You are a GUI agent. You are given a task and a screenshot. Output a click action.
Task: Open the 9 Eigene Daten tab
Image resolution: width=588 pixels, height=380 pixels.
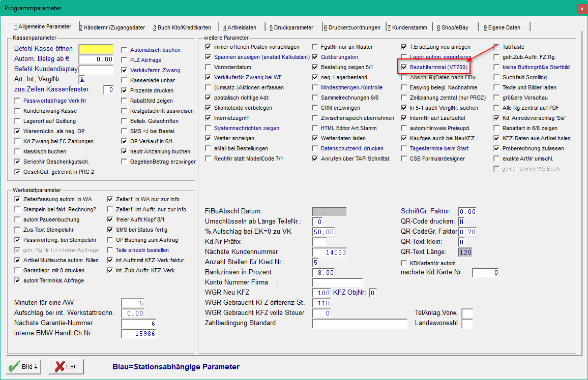502,27
